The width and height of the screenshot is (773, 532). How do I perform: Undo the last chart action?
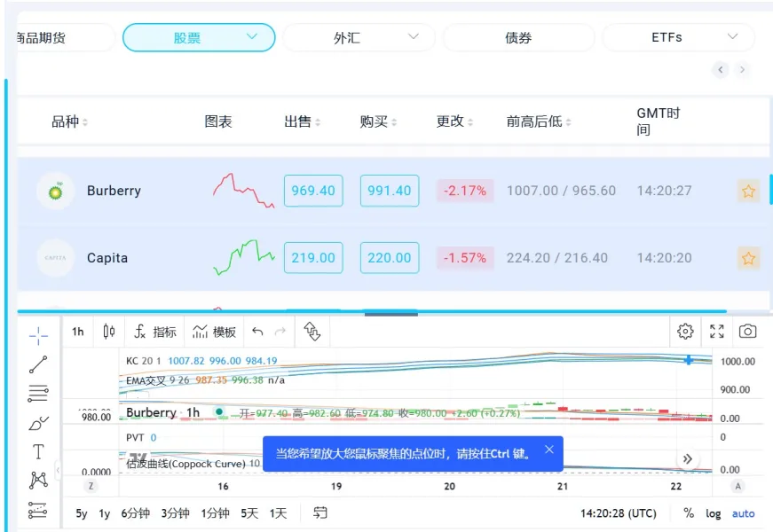tap(257, 332)
